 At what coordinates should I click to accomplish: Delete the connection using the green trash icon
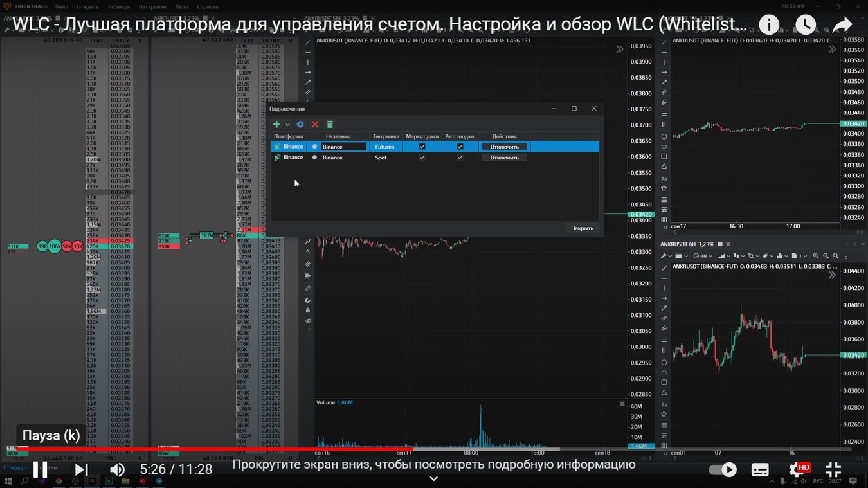click(x=330, y=124)
